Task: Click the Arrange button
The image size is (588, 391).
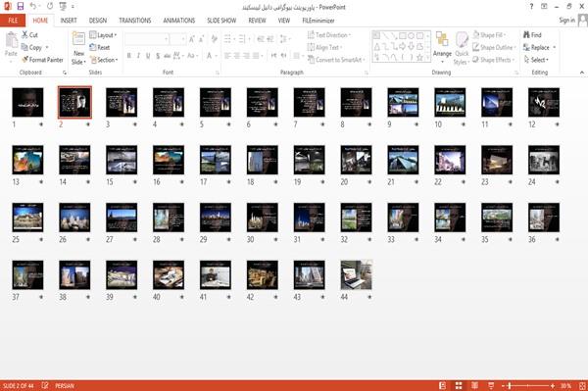Action: [x=442, y=48]
